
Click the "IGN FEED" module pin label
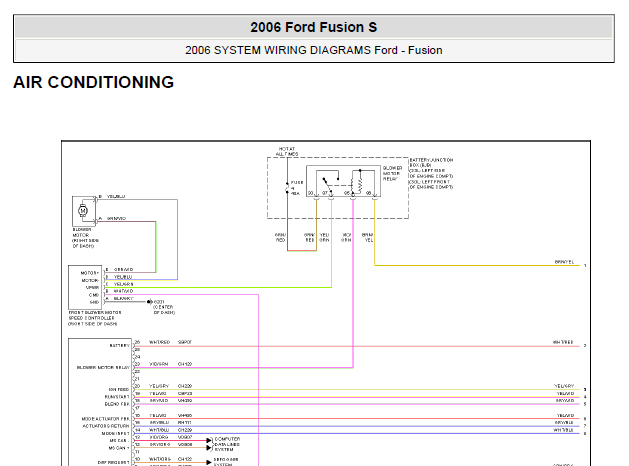pos(119,389)
